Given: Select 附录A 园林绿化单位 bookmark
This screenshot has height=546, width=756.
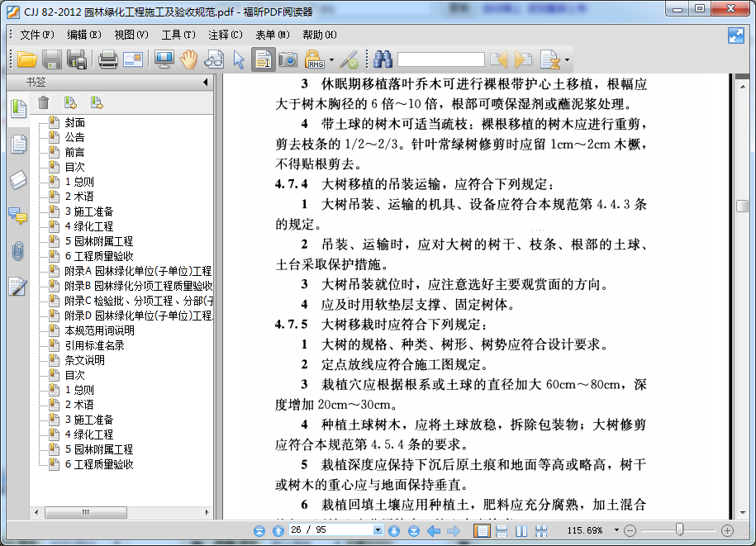Looking at the screenshot, I should pyautogui.click(x=138, y=271).
